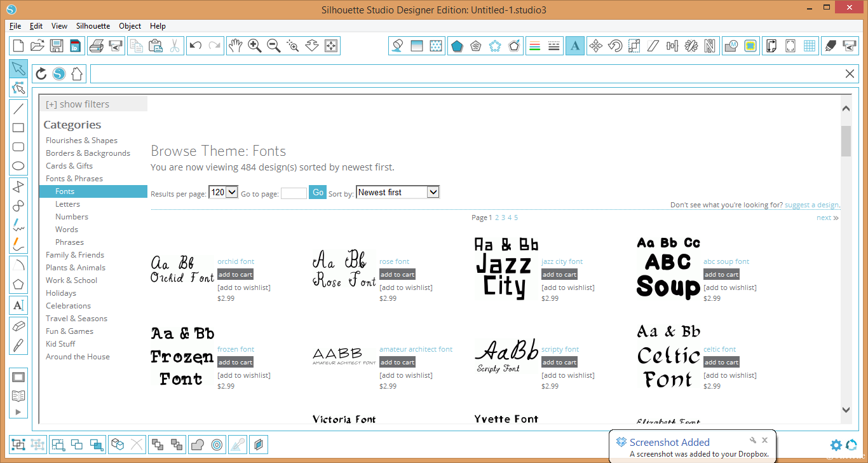Open the File menu

(x=15, y=26)
